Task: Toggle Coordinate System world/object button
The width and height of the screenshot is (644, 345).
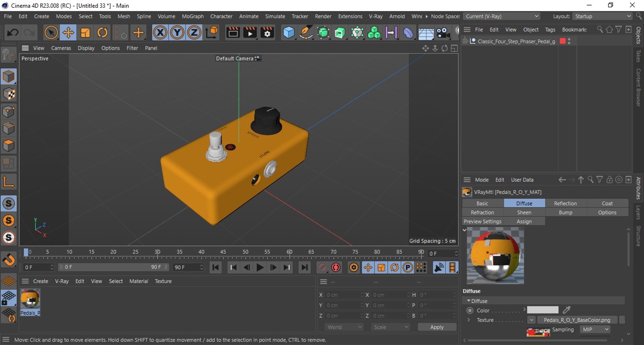Action: point(212,33)
